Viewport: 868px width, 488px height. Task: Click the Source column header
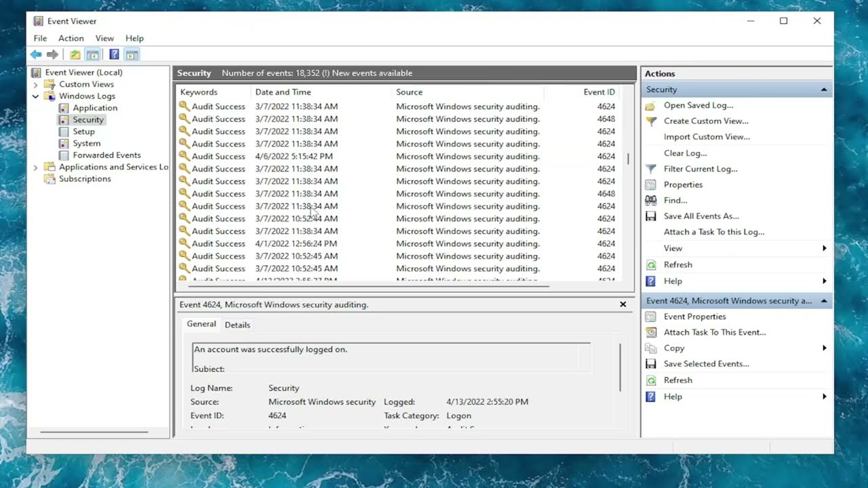[x=468, y=92]
